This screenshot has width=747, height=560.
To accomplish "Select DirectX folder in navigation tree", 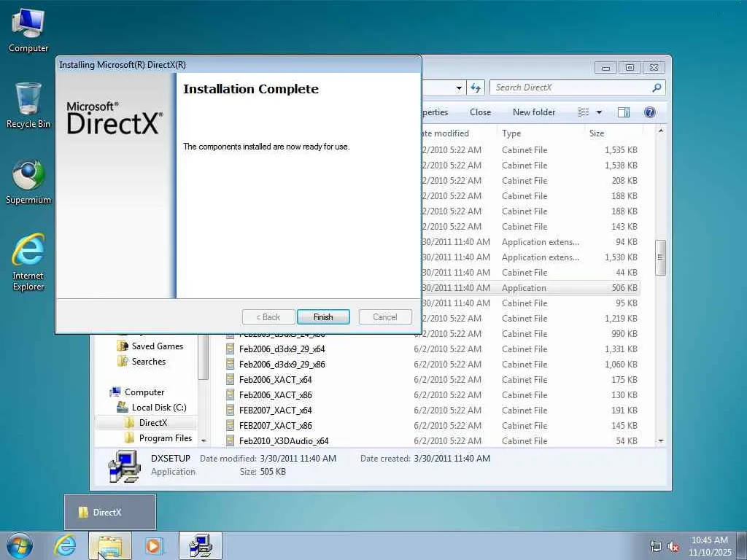I will [x=153, y=422].
